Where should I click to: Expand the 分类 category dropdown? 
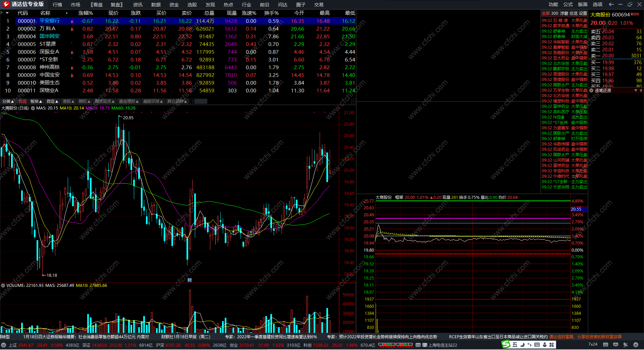tap(8, 101)
